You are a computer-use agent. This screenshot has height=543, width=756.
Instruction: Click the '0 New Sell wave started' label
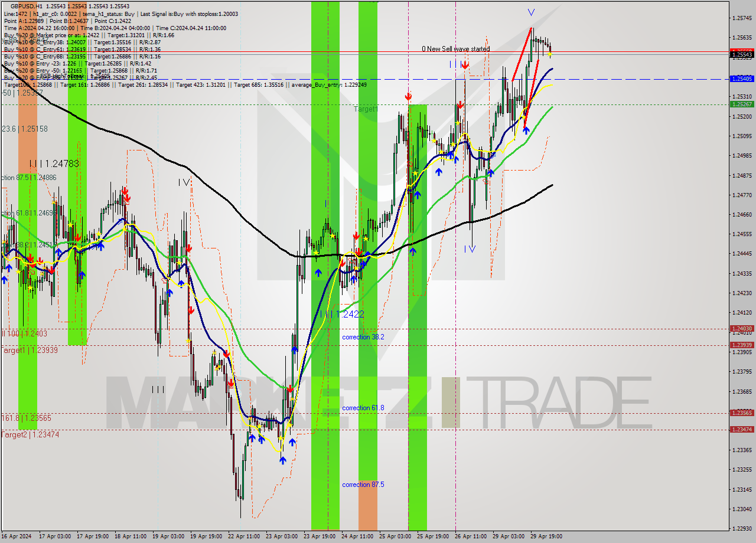pyautogui.click(x=455, y=49)
